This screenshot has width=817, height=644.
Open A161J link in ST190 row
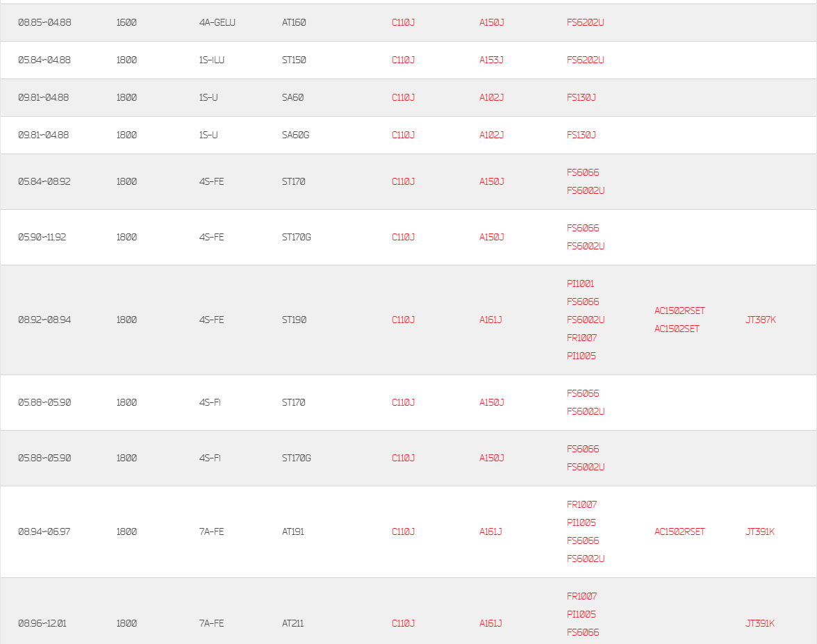tap(490, 320)
